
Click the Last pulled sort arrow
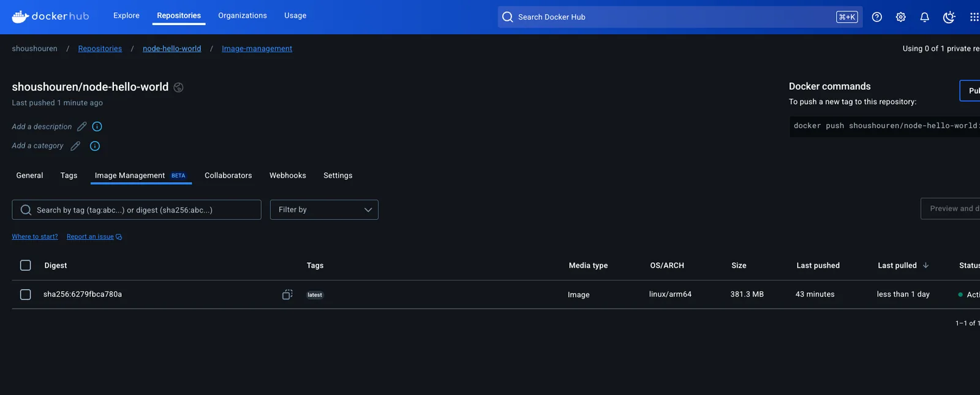point(925,265)
